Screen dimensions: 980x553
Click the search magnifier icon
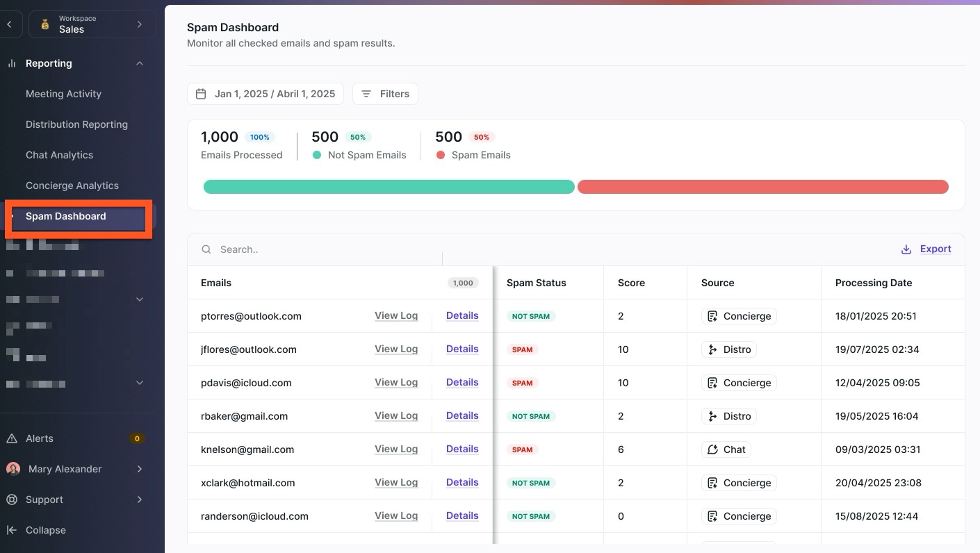[206, 249]
